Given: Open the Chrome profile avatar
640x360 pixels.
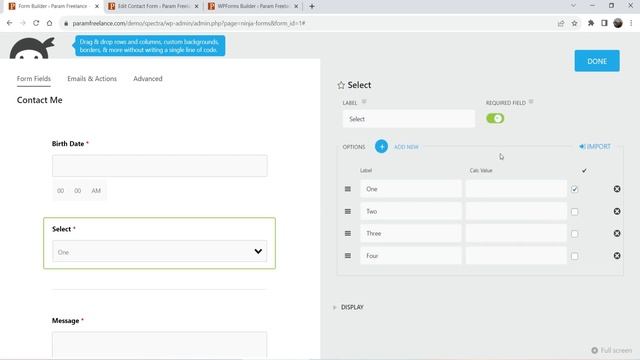Looking at the screenshot, I should click(618, 23).
